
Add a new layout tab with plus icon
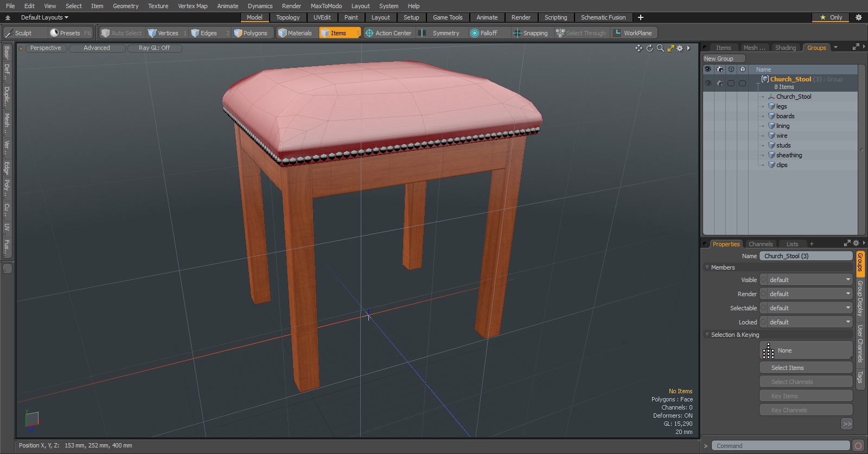[x=641, y=17]
